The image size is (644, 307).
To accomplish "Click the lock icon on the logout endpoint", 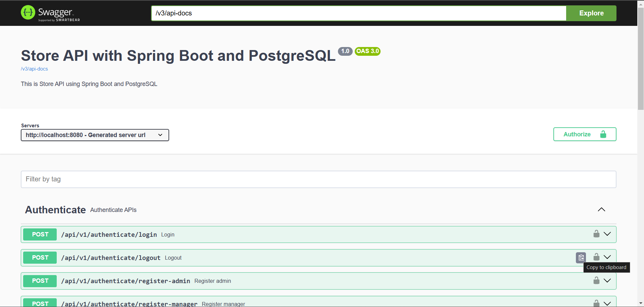I will [596, 257].
